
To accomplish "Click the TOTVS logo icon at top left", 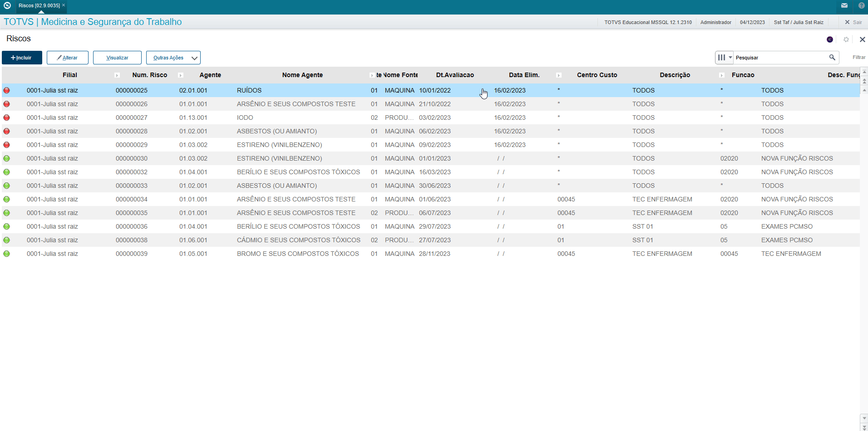I will [7, 5].
